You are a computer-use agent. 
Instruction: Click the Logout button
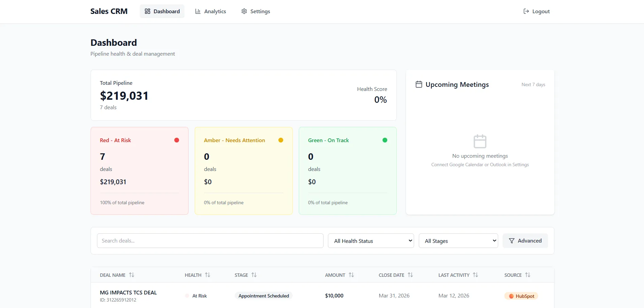(536, 11)
